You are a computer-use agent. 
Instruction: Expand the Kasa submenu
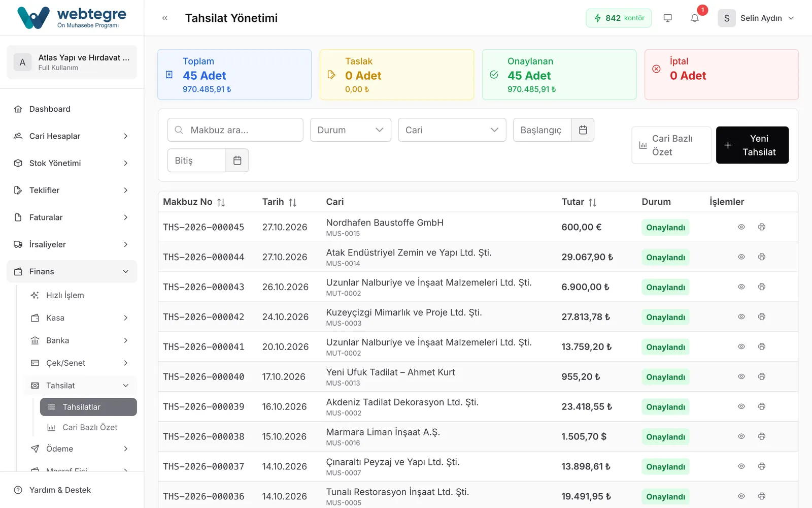(x=80, y=318)
